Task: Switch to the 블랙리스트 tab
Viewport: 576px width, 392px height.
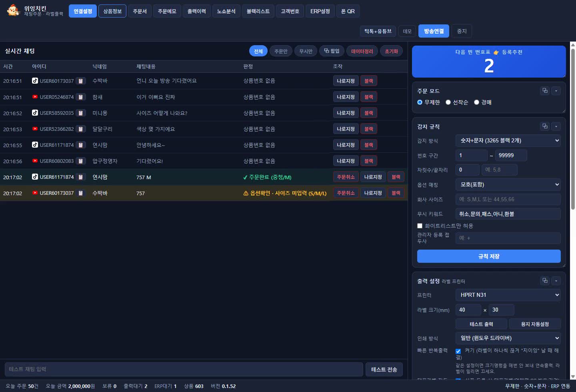Action: [258, 11]
